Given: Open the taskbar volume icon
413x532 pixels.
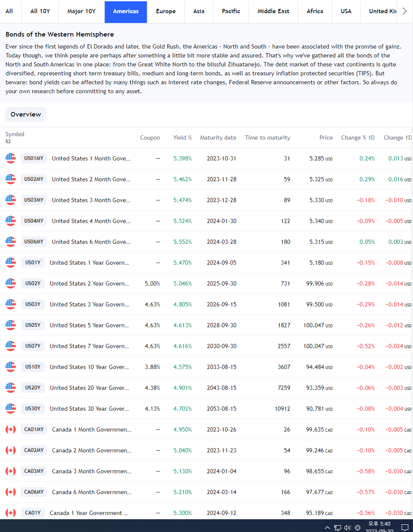Looking at the screenshot, I should [x=347, y=528].
